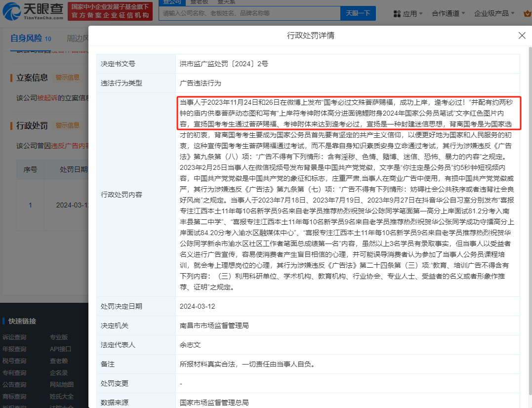Focus the company name search field
This screenshot has height=408, width=532.
click(x=249, y=13)
